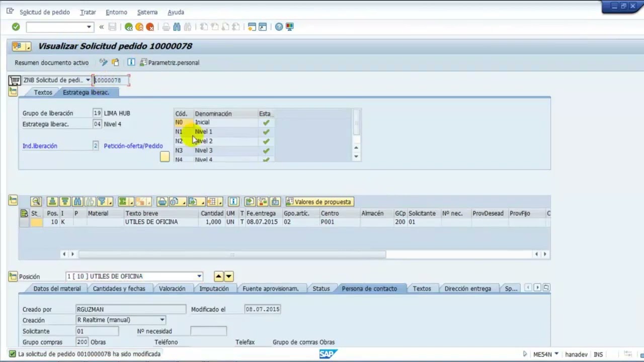Switch to the Textos header tab
The width and height of the screenshot is (644, 362).
pos(43,93)
